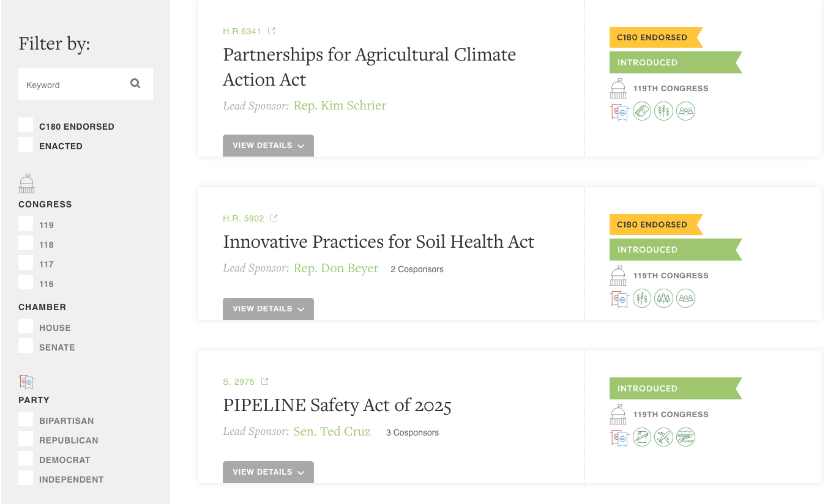Click the money icon on the H.R.6341 card

coord(642,111)
